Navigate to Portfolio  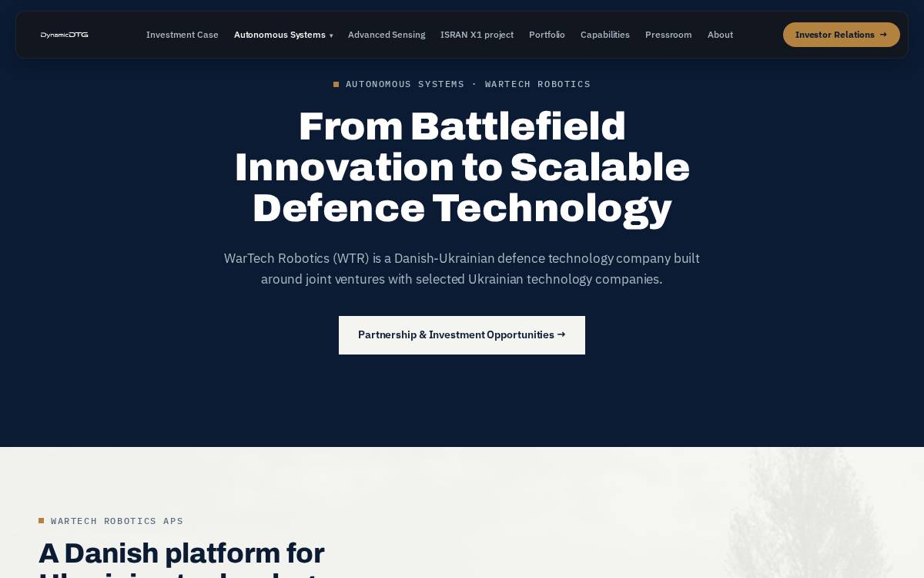(x=547, y=35)
